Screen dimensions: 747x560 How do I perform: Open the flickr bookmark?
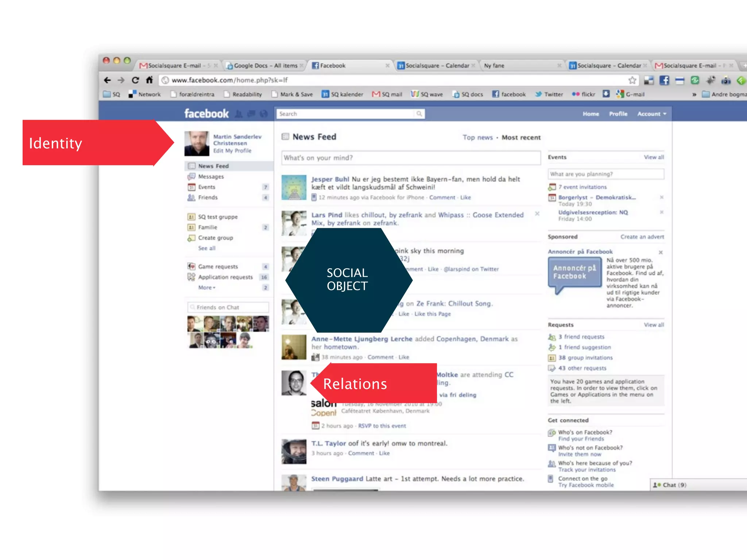583,94
